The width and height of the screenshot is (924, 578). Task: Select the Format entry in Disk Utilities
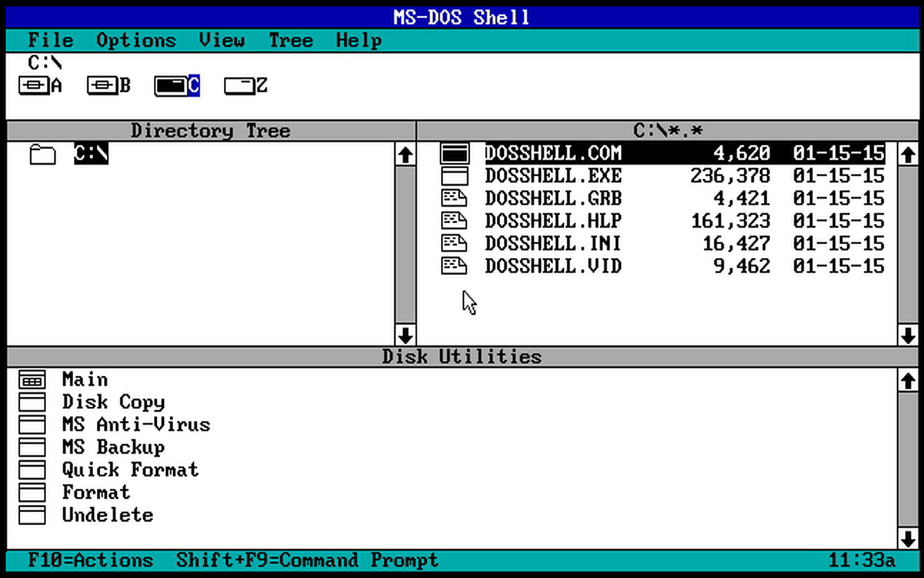[96, 493]
